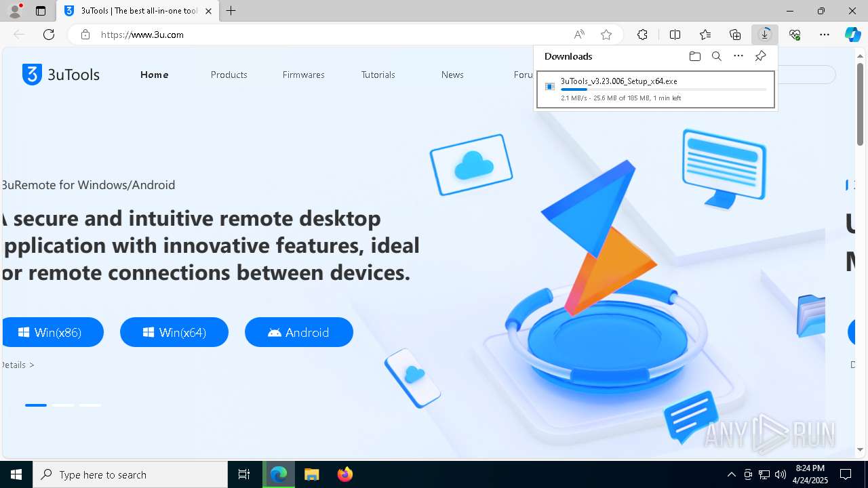This screenshot has width=868, height=488.
Task: Open notification center icon
Action: 846,474
